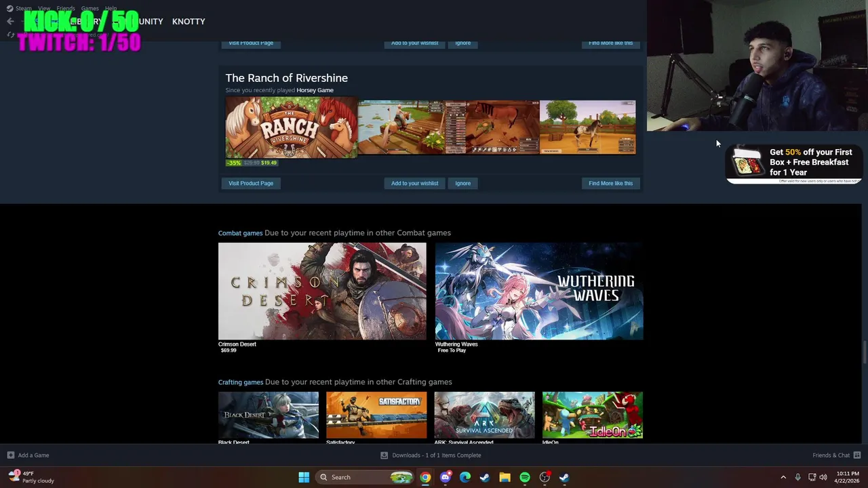
Task: Open the Downloads status icon
Action: pyautogui.click(x=384, y=455)
